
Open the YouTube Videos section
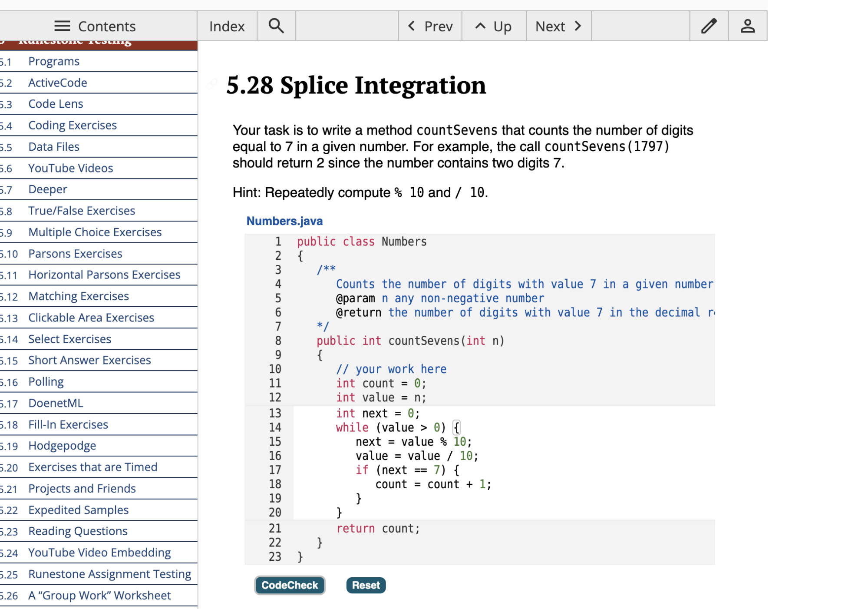point(71,168)
